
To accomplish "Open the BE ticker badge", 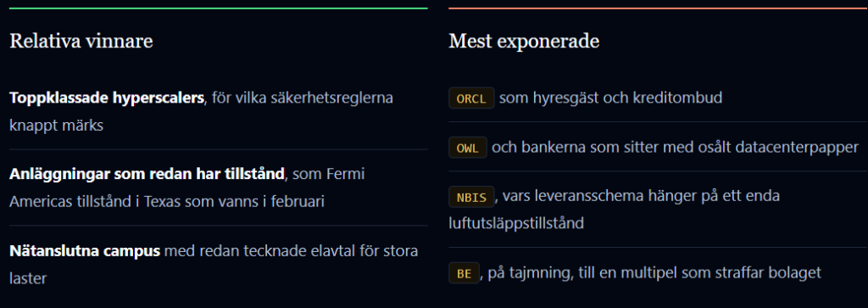I will (x=464, y=273).
